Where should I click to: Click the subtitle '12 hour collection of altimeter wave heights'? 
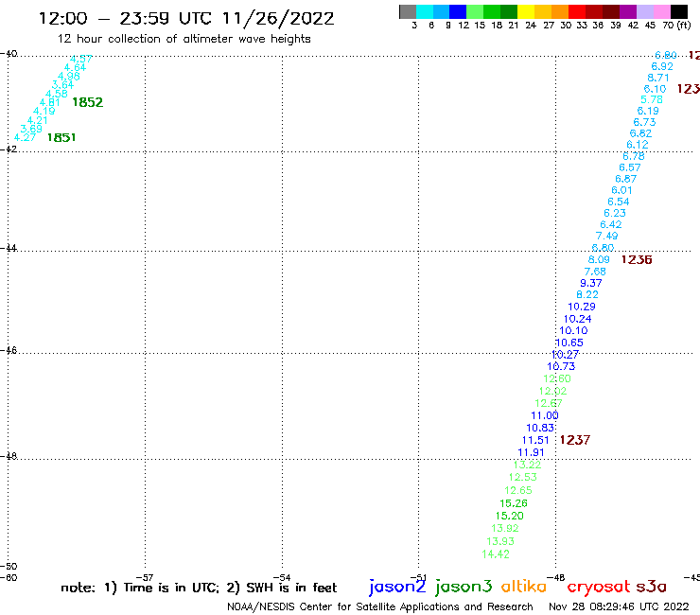pyautogui.click(x=184, y=39)
